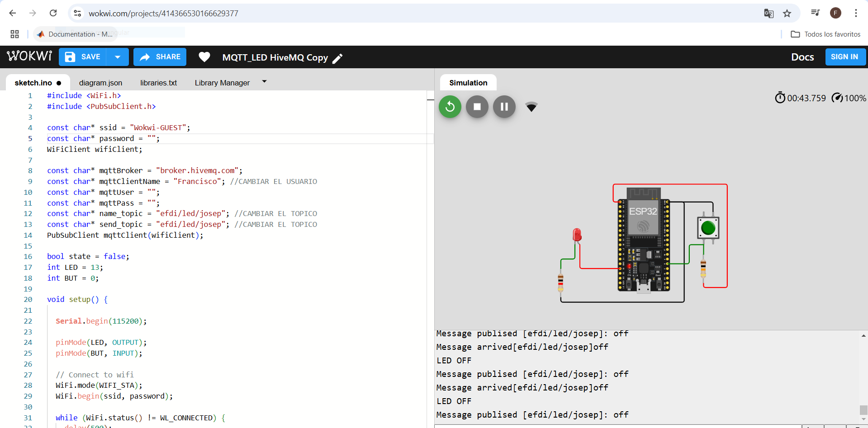868x428 pixels.
Task: Edit the project title with pencil icon
Action: [x=337, y=58]
